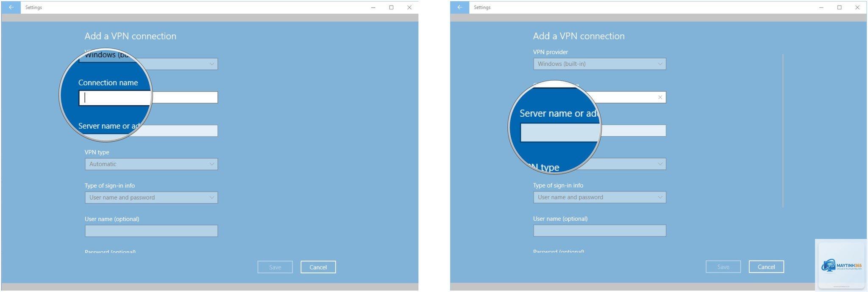Viewport: 868px width, 292px height.
Task: Close the right Settings window
Action: tap(857, 7)
